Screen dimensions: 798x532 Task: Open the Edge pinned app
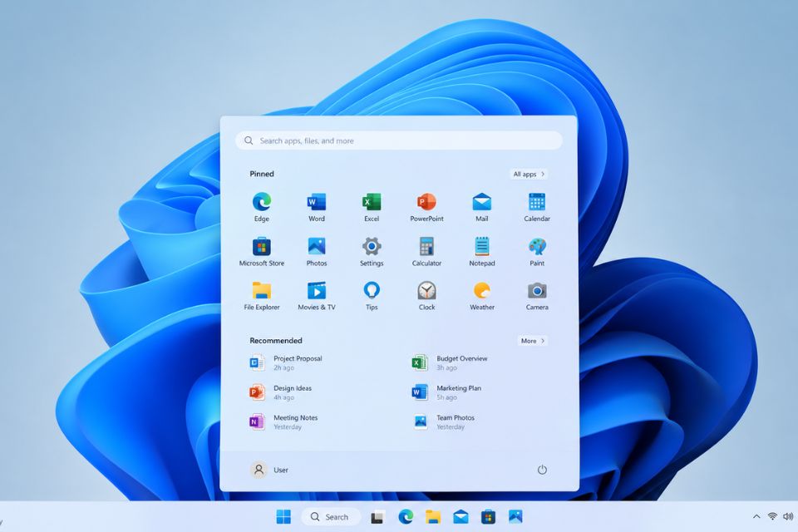pos(262,207)
